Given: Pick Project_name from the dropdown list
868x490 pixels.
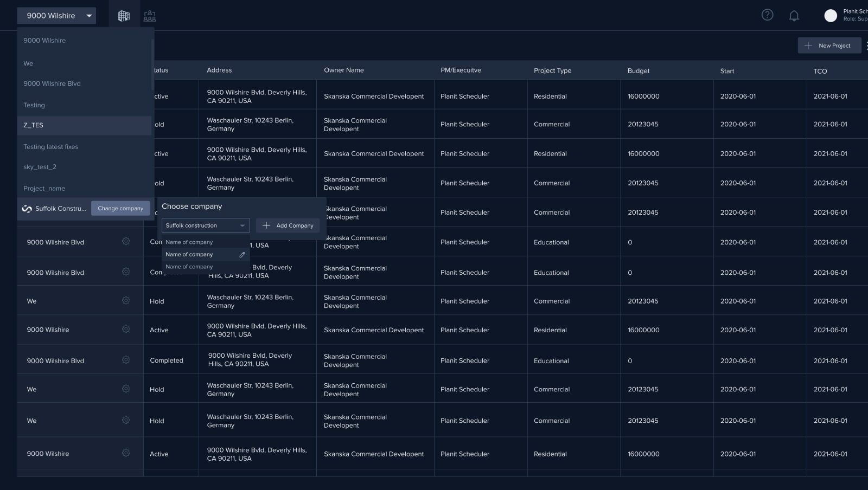Looking at the screenshot, I should coord(44,189).
